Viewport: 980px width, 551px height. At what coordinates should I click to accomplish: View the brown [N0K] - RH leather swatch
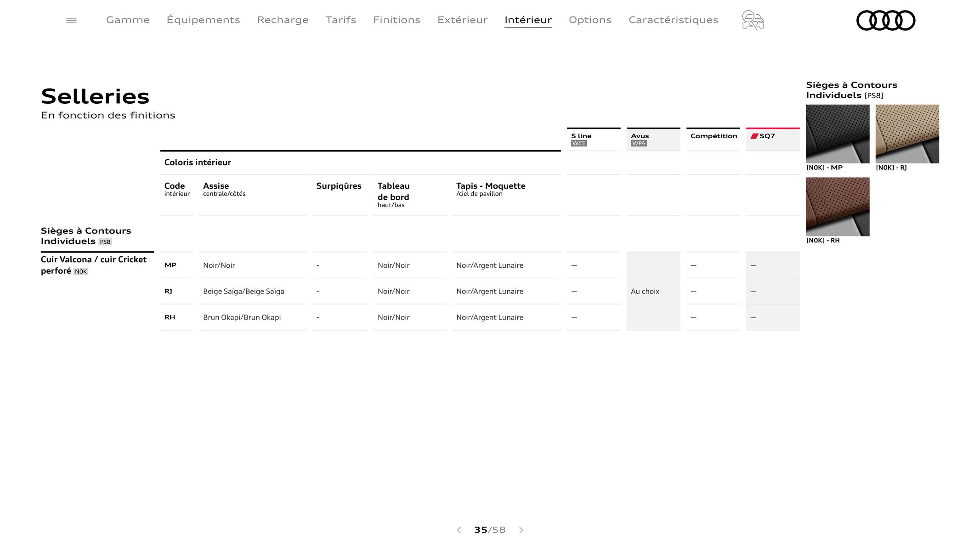838,207
